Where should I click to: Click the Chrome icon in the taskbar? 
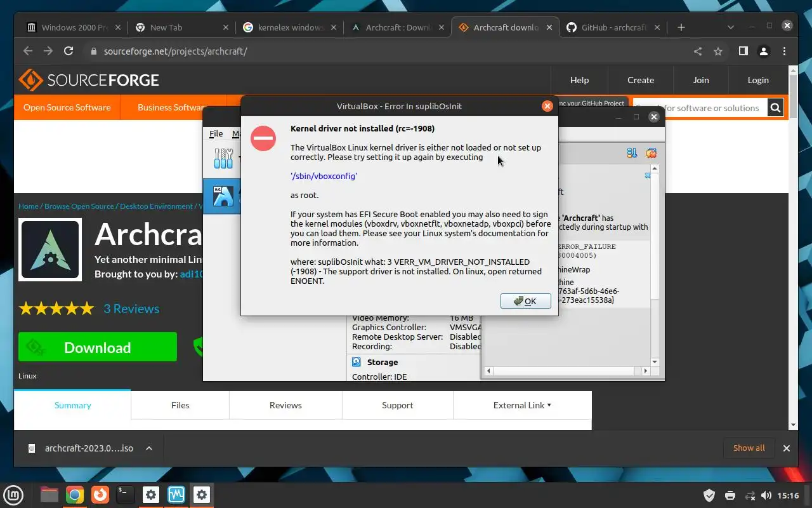(75, 495)
